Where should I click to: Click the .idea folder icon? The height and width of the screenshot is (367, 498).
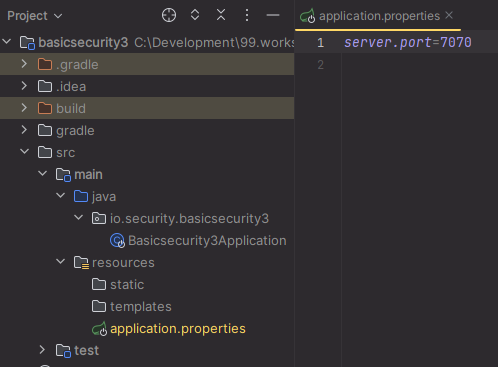[x=45, y=86]
